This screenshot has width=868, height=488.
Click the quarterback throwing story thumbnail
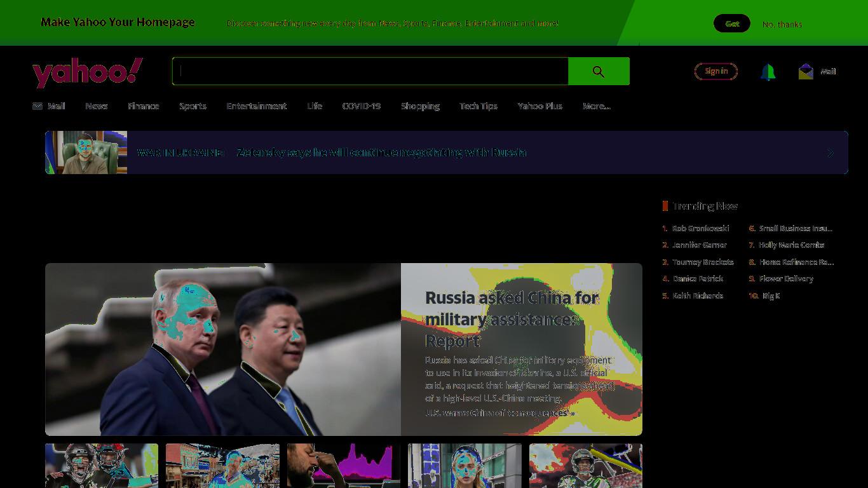coord(586,466)
